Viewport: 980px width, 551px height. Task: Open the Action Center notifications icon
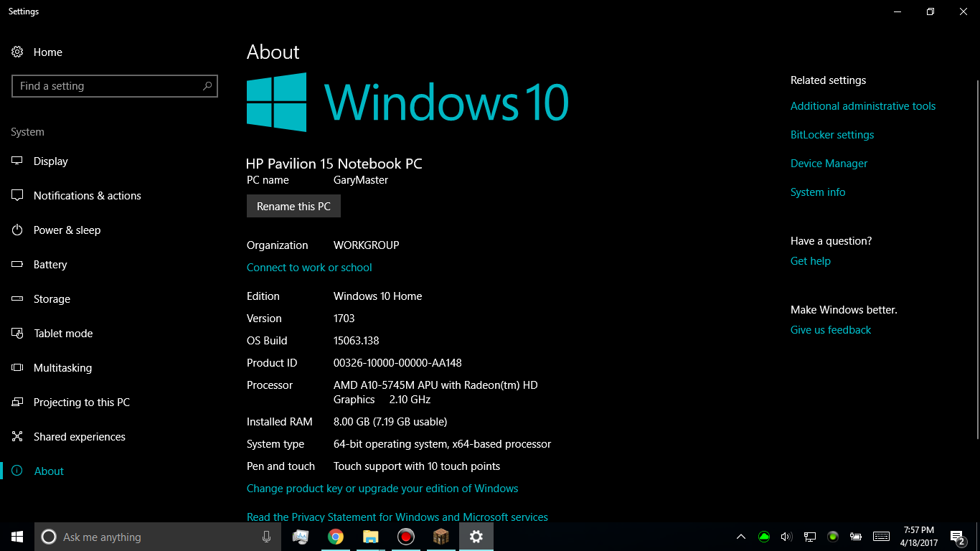coord(956,537)
